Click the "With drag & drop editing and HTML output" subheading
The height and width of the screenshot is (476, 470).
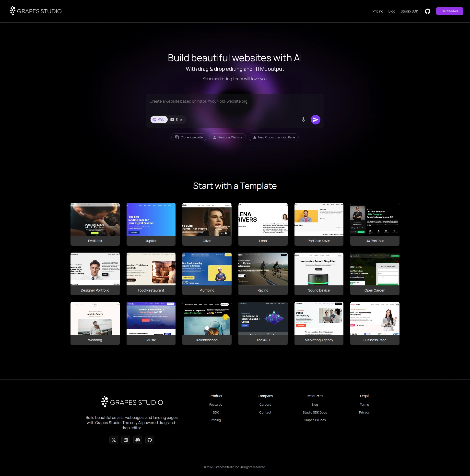235,69
